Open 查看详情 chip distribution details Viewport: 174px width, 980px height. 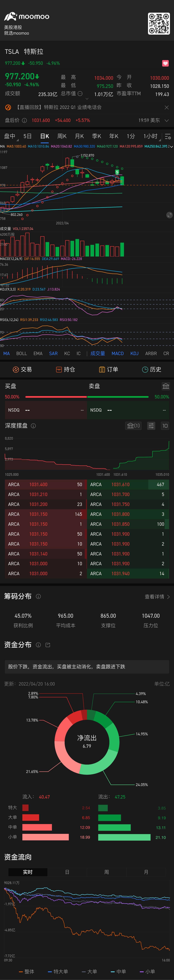pyautogui.click(x=157, y=597)
